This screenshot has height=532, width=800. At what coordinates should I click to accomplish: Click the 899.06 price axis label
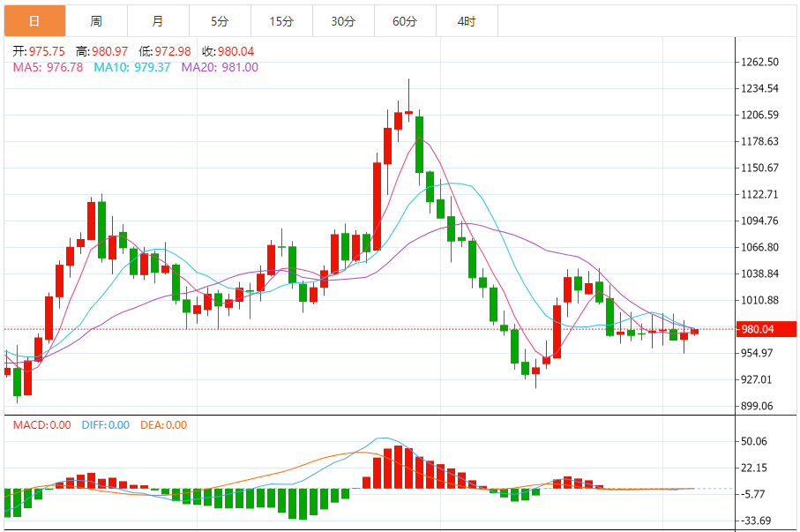point(757,406)
